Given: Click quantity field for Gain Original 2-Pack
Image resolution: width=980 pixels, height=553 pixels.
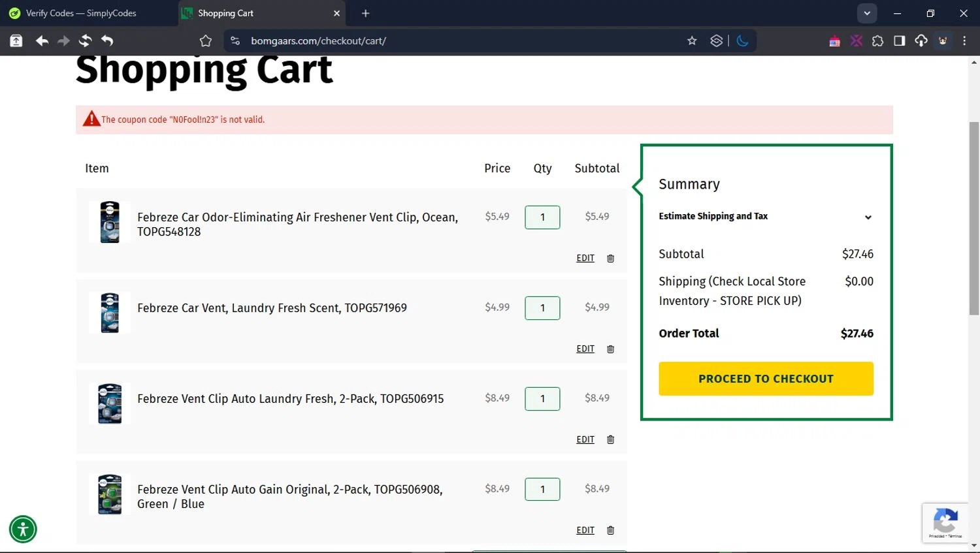Looking at the screenshot, I should (x=542, y=490).
